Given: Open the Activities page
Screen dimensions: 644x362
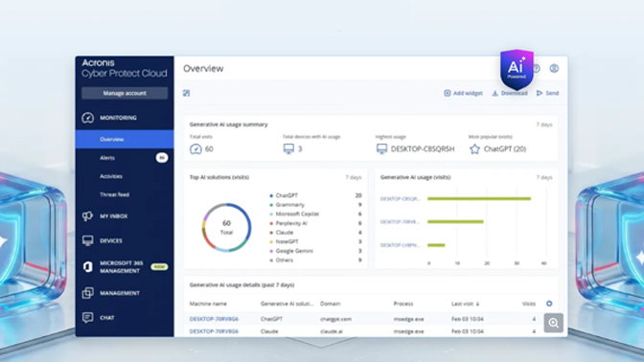Looking at the screenshot, I should click(111, 176).
